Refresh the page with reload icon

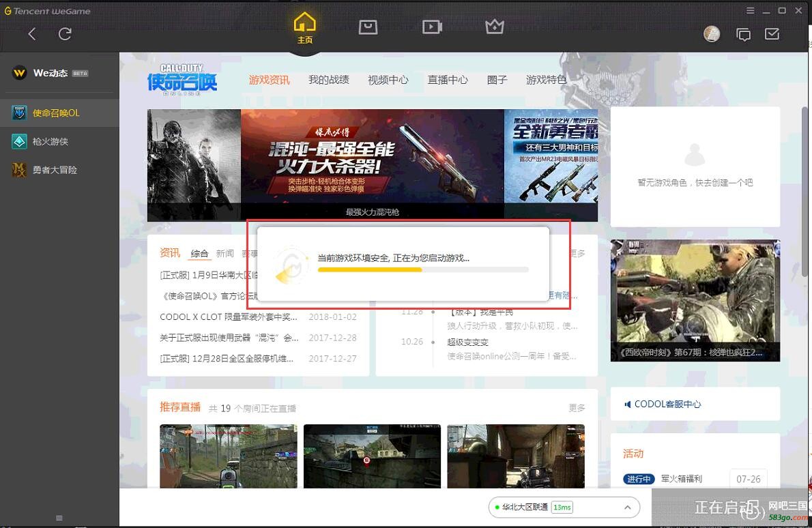[65, 34]
